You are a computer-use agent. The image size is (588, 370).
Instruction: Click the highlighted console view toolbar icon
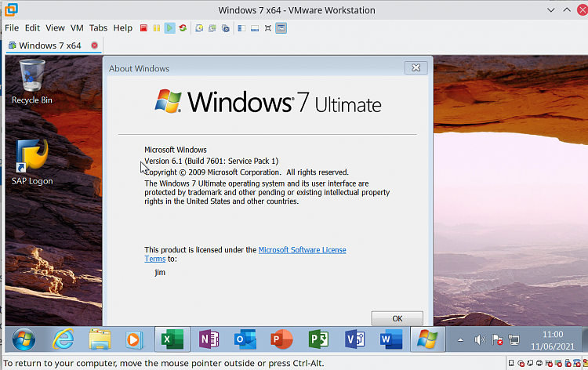tap(281, 28)
